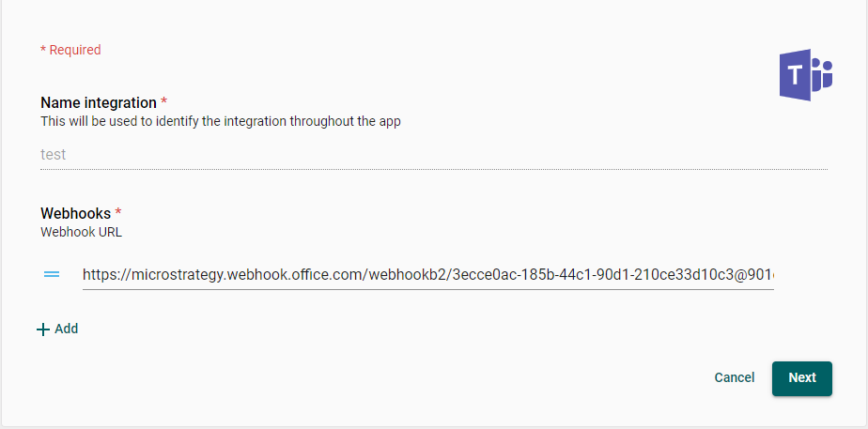Click the "Webhooks" section label
868x429 pixels.
(75, 213)
